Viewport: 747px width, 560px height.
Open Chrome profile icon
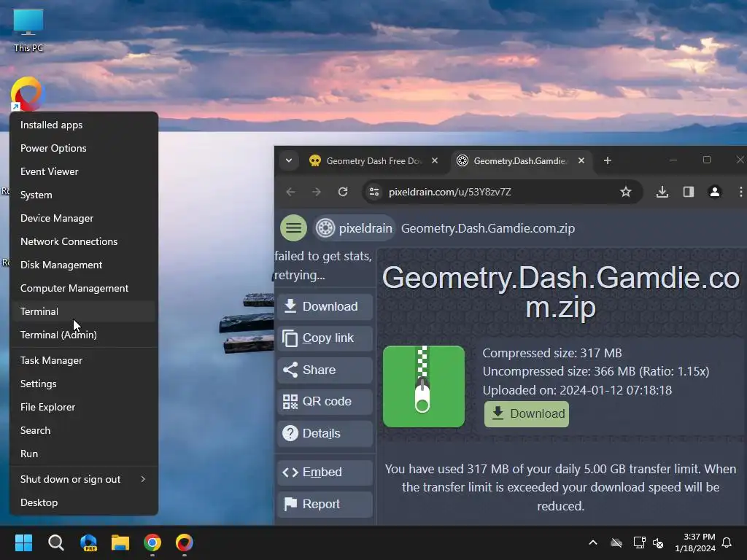point(715,192)
